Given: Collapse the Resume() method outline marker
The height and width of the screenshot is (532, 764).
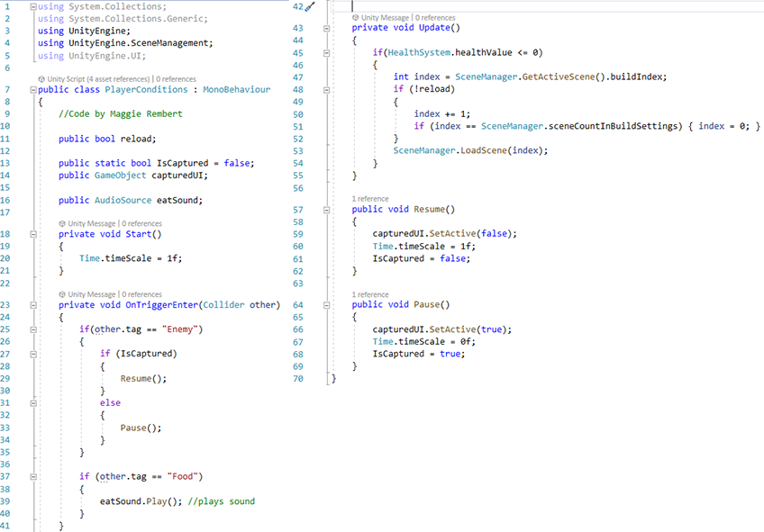Looking at the screenshot, I should pos(326,210).
